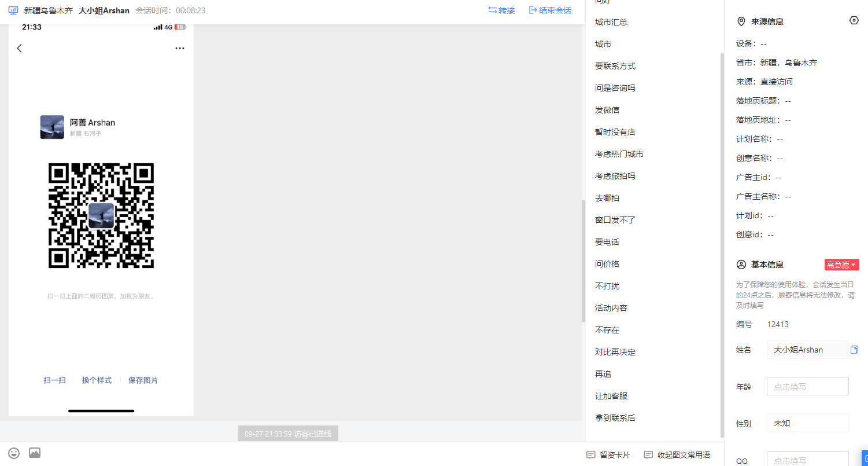
Task: Click 保存图片 in the phone screenshot
Action: pos(143,380)
